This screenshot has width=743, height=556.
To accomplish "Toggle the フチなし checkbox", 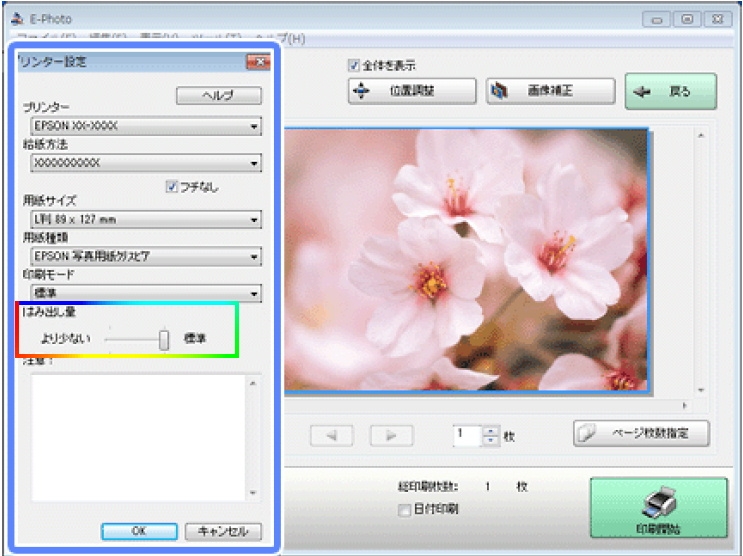I will (x=171, y=187).
